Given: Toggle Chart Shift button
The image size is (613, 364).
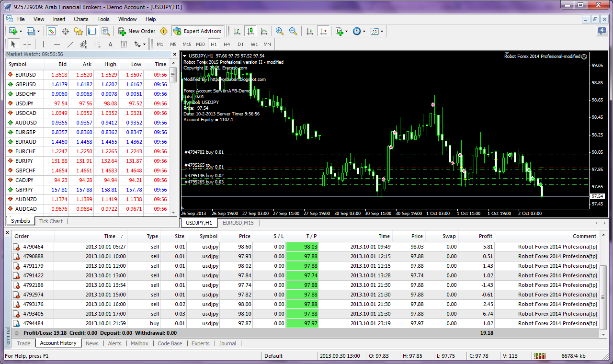Looking at the screenshot, I should [x=323, y=31].
